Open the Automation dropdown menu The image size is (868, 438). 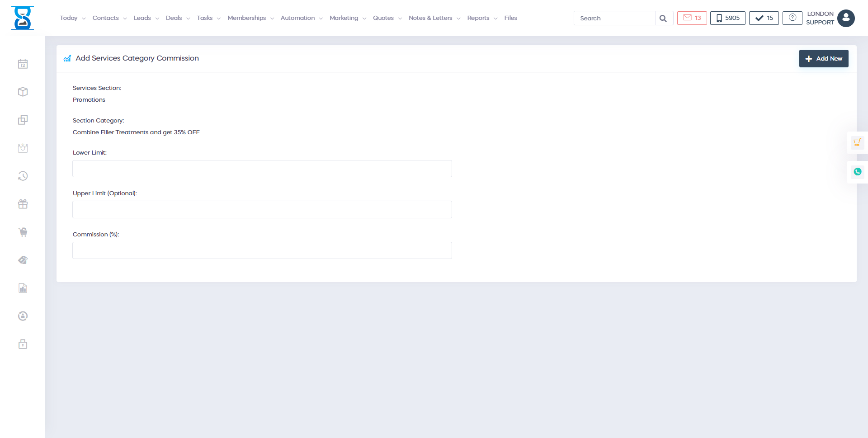pyautogui.click(x=298, y=18)
